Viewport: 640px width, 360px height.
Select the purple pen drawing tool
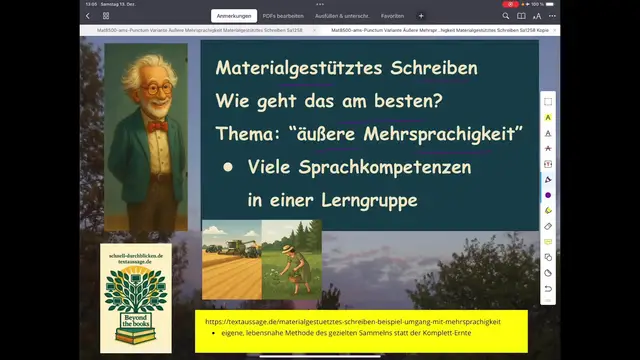coord(548,180)
